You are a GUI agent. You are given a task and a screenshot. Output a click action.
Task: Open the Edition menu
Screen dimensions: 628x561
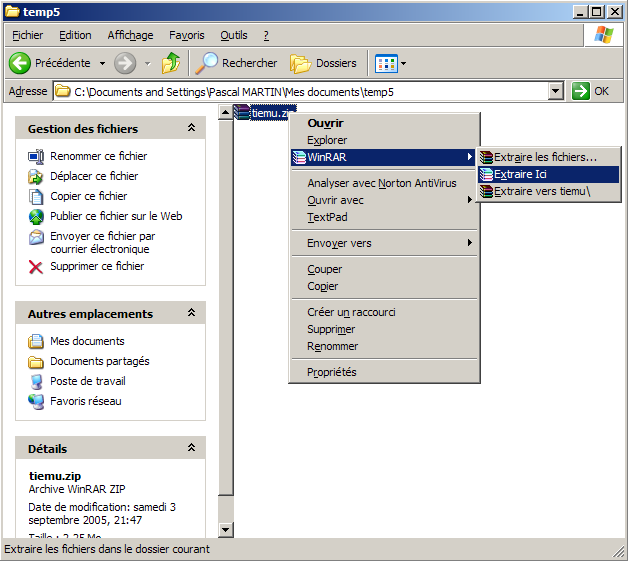point(75,35)
